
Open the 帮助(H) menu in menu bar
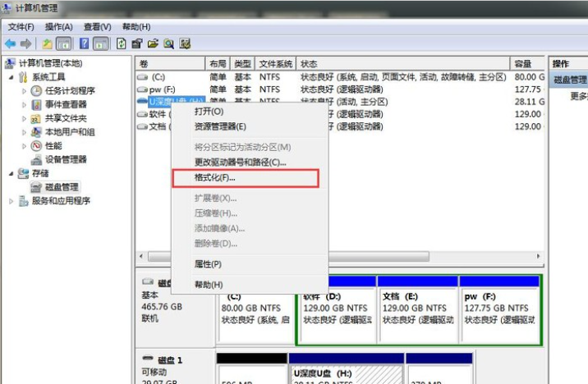[x=136, y=27]
